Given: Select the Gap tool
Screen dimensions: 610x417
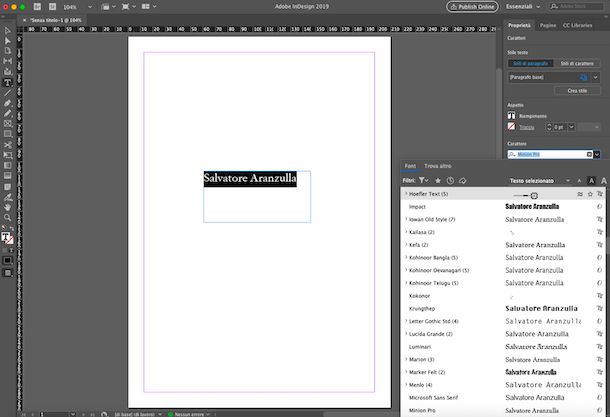Looking at the screenshot, I should coord(7,61).
